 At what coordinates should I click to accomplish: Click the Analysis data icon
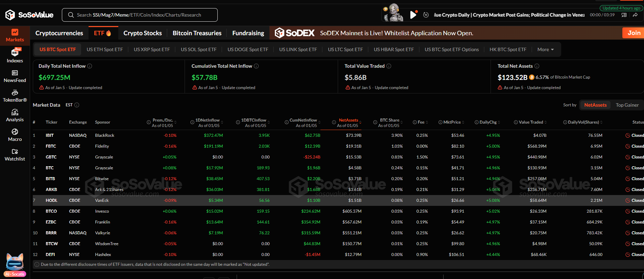pyautogui.click(x=15, y=112)
